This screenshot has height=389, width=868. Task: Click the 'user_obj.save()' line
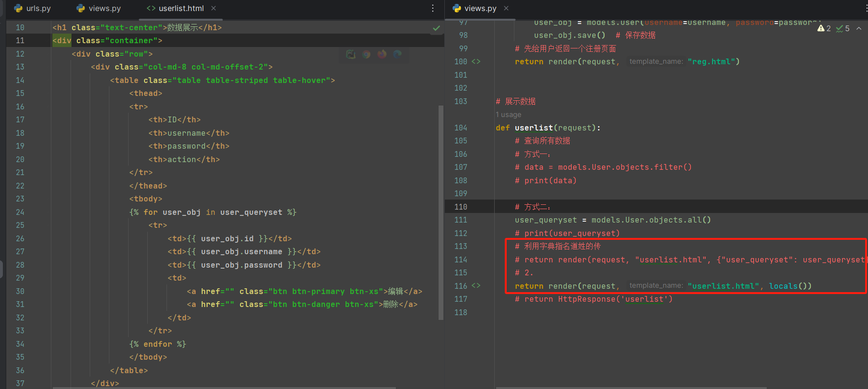point(570,35)
